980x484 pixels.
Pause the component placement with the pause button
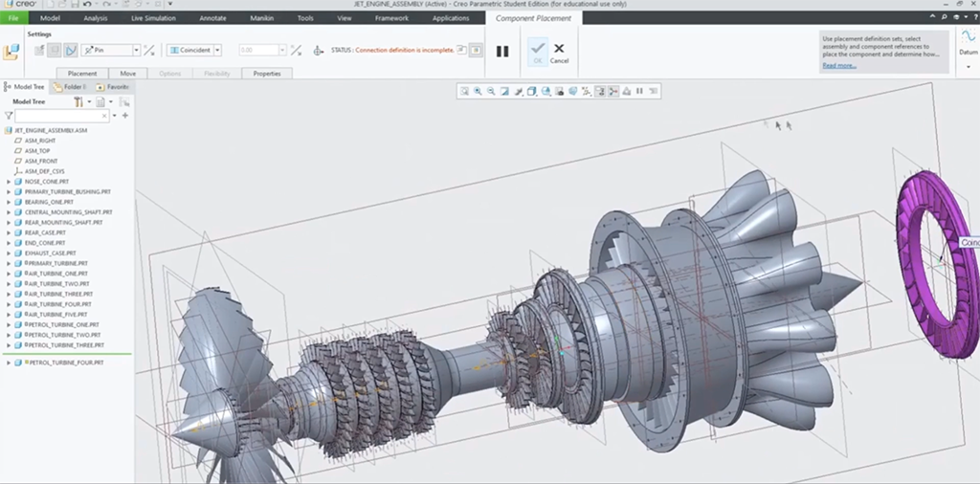[502, 52]
